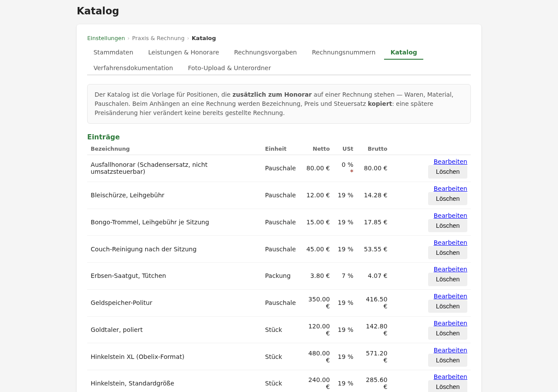Click the red asterisk next to 0 %
Image resolution: width=558 pixels, height=392 pixels.
tap(352, 172)
